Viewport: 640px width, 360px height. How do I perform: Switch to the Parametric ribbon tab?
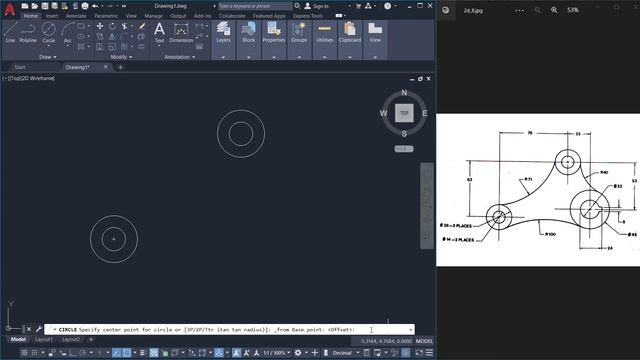(106, 16)
